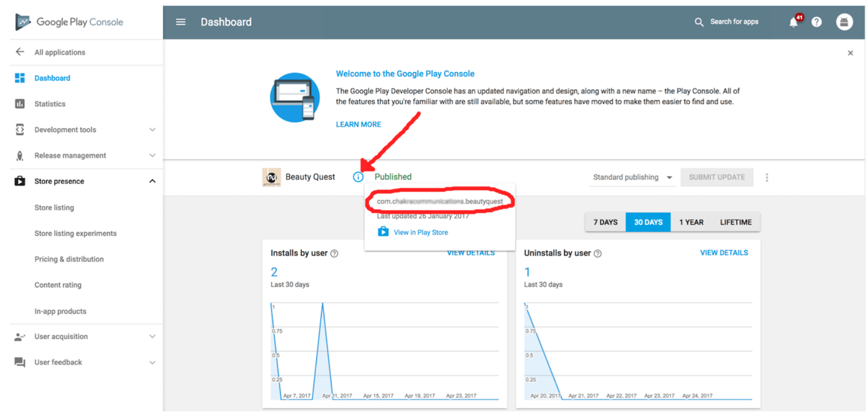Open Store listing experiments
The width and height of the screenshot is (868, 414).
point(76,233)
